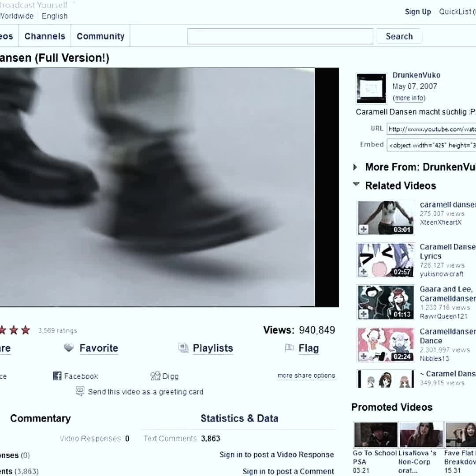Click the Sign Up link

(x=418, y=12)
